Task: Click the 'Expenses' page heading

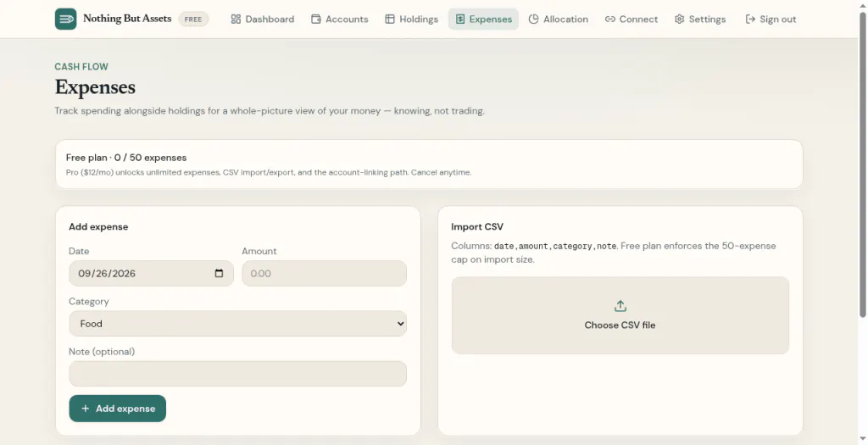Action: 95,87
